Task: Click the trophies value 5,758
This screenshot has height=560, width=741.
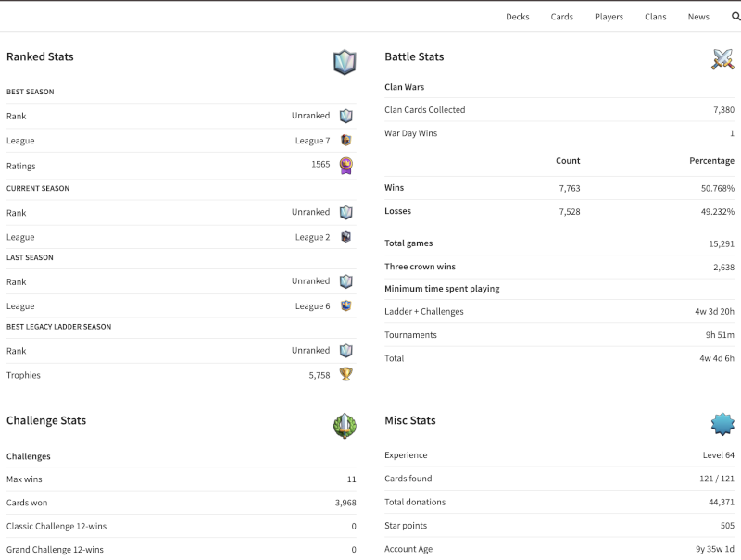Action: tap(320, 375)
